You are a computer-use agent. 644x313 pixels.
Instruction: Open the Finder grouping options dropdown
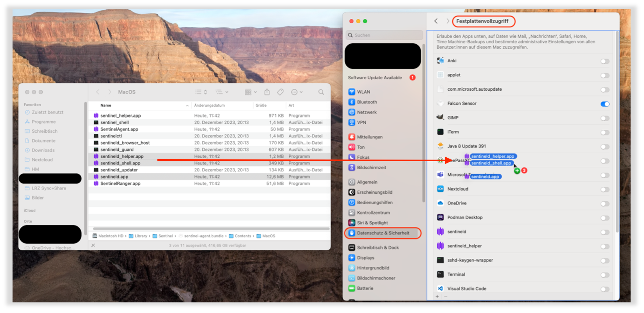251,92
